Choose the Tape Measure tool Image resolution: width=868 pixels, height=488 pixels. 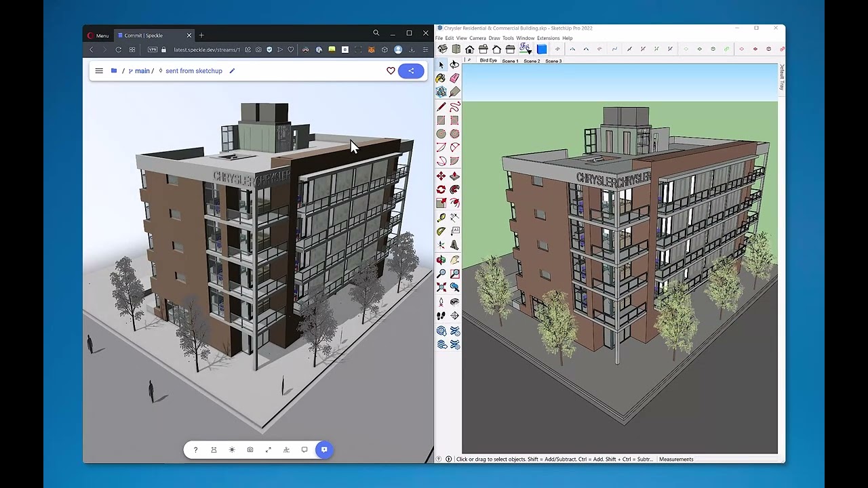441,218
